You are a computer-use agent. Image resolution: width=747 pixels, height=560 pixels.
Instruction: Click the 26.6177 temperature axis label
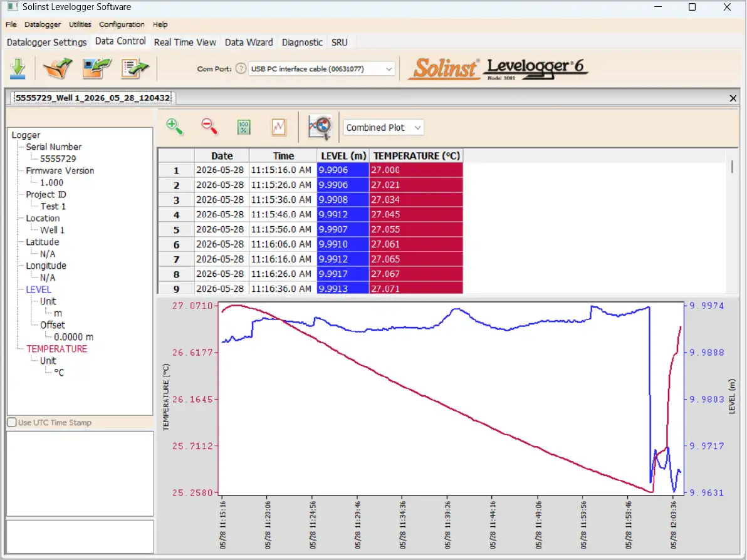pyautogui.click(x=192, y=353)
